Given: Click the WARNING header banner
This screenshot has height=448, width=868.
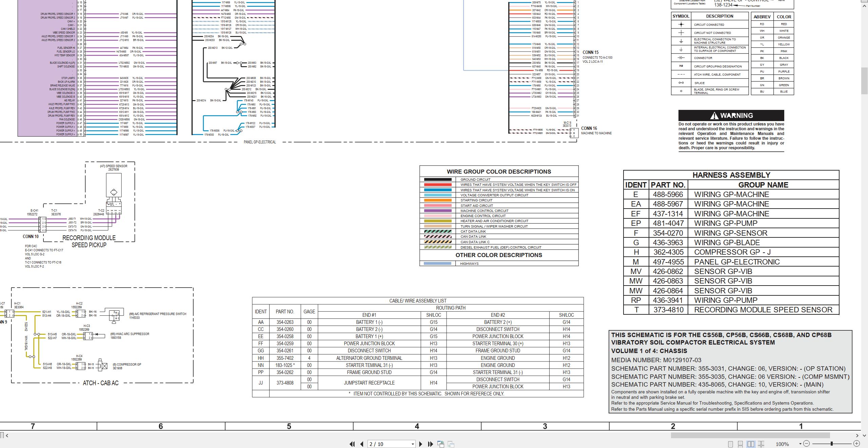Looking at the screenshot, I should tap(731, 116).
